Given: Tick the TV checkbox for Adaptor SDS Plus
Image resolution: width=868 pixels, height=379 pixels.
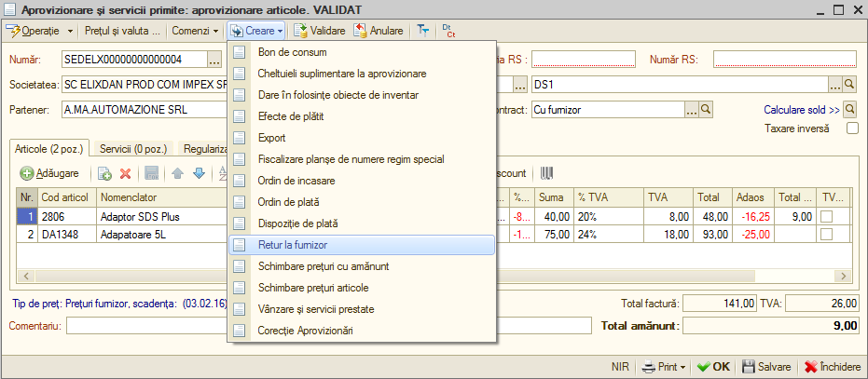Looking at the screenshot, I should [x=826, y=217].
